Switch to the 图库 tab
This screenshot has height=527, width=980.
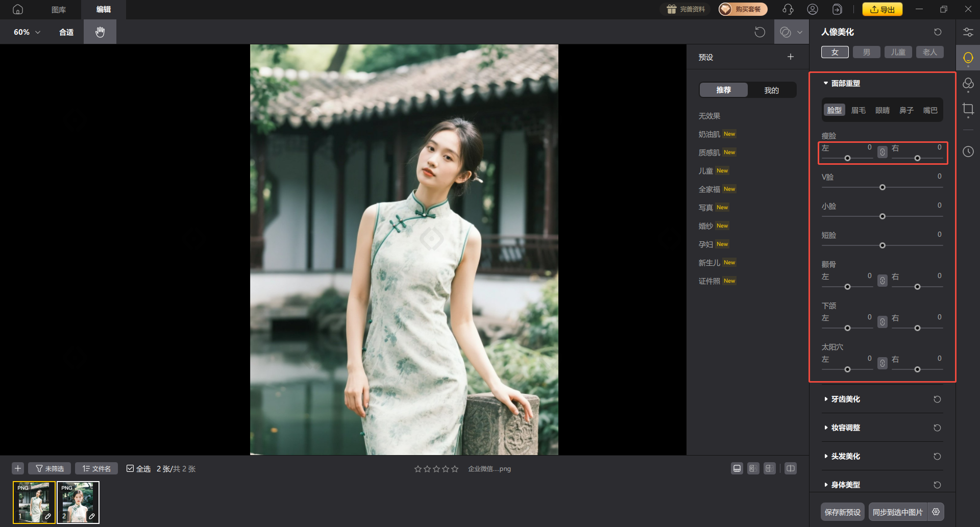point(59,10)
